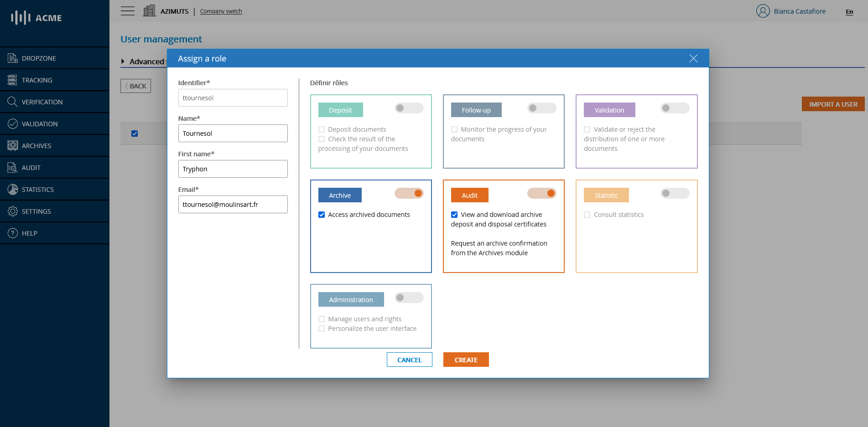Open the Bianca Castafiore profile icon
The image size is (868, 427).
coord(762,11)
